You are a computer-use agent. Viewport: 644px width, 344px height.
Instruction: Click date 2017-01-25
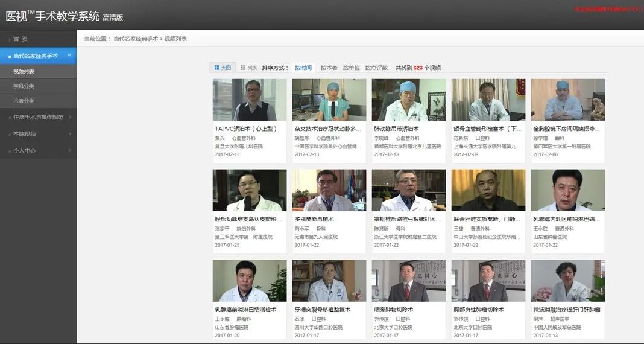[x=227, y=245]
